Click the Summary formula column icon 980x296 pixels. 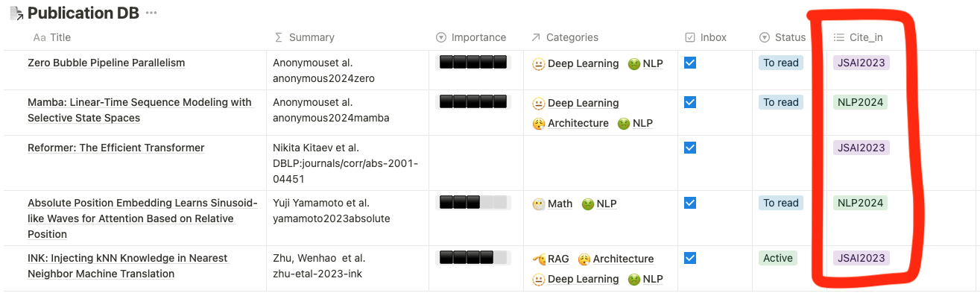point(279,37)
